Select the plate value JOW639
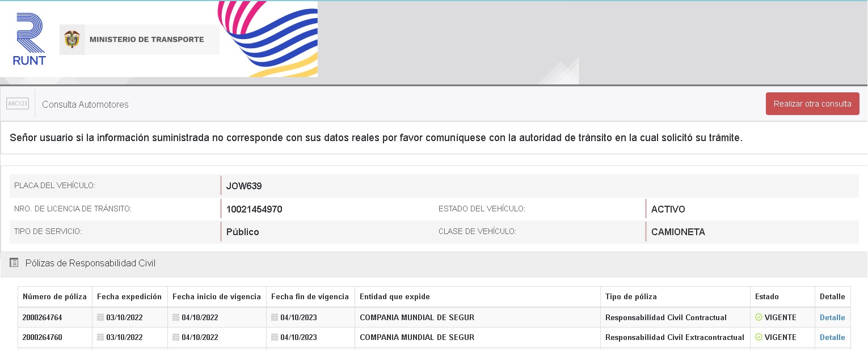 244,186
